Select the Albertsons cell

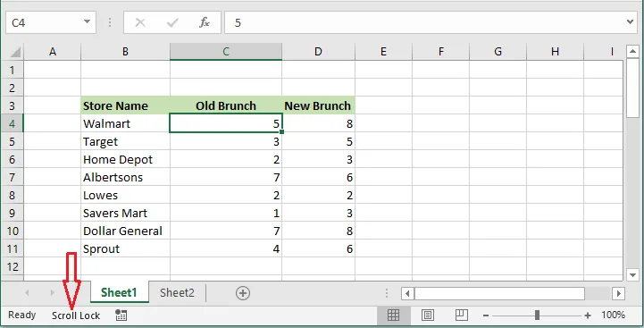tap(125, 177)
